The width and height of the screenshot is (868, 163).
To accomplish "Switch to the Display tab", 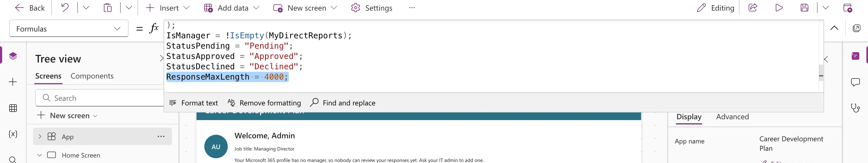I will coord(689,117).
